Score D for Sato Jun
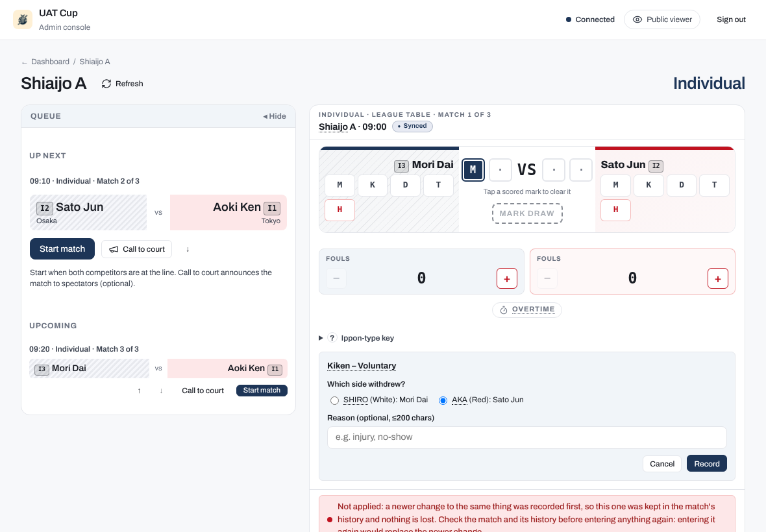Screen dimensions: 766x532 tap(682, 185)
